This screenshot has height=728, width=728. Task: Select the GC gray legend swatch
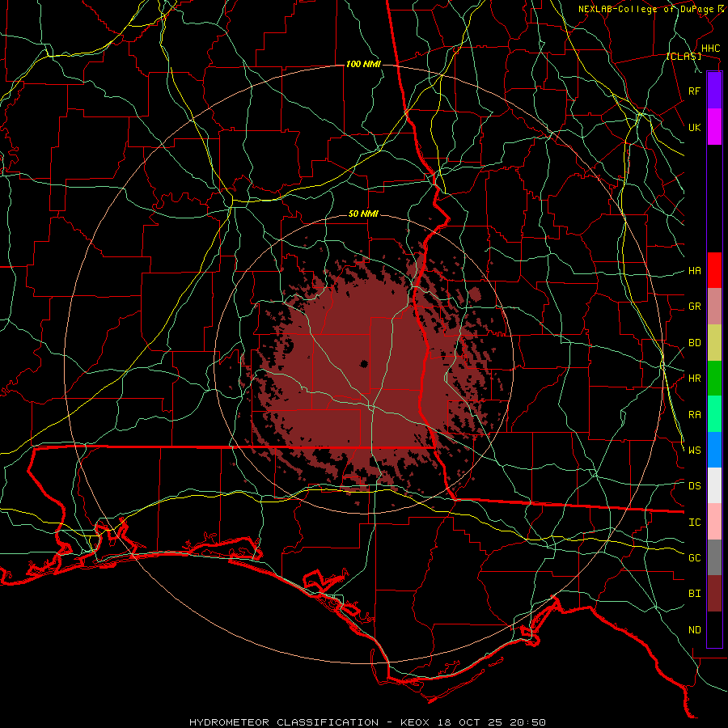[714, 557]
